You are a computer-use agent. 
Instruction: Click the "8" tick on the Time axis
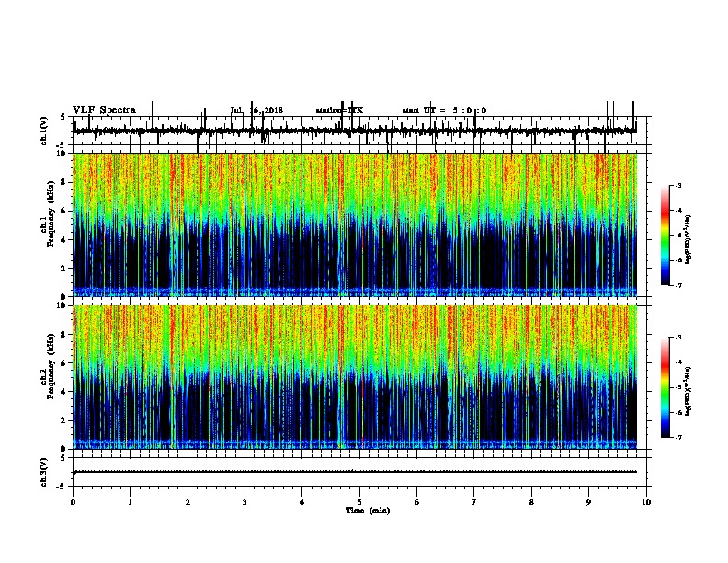tap(531, 502)
